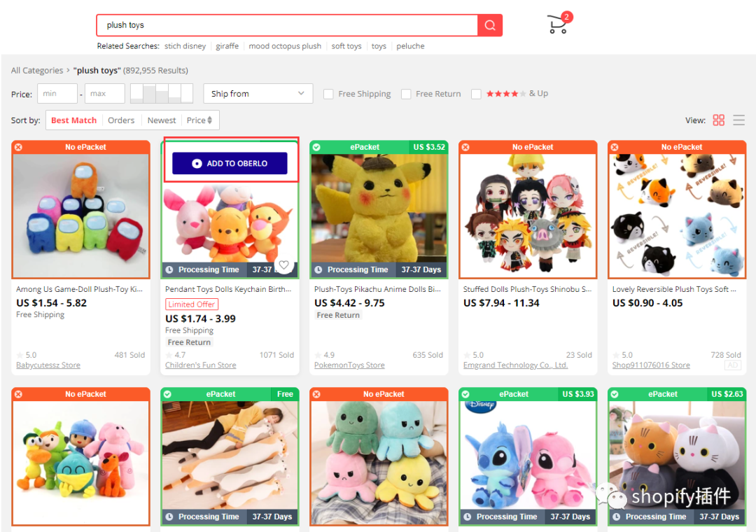Tick the four stars & Up checkbox
756x532 pixels.
pos(476,94)
